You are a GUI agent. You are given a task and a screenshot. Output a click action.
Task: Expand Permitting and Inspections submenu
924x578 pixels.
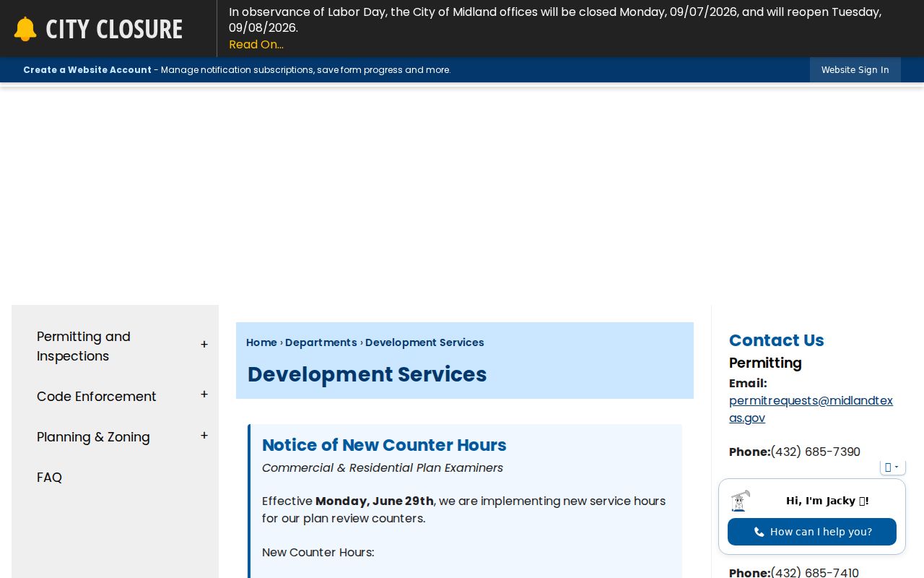pyautogui.click(x=204, y=345)
